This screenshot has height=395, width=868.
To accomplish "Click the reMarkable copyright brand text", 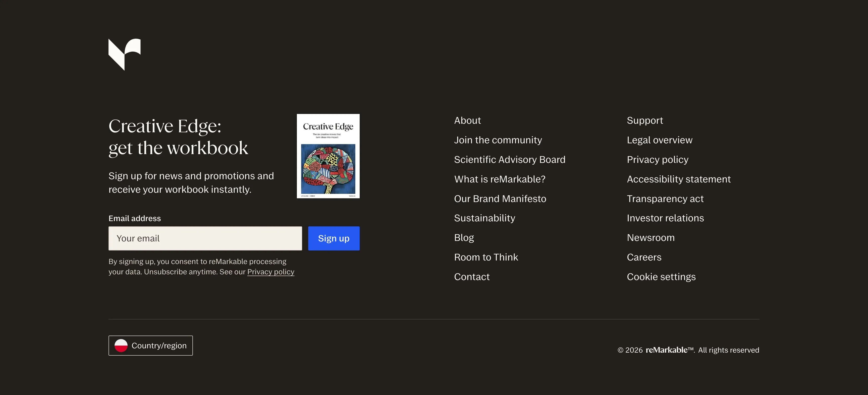I will pyautogui.click(x=670, y=350).
